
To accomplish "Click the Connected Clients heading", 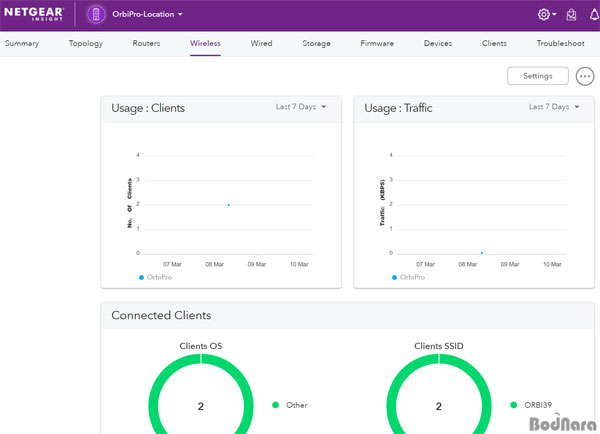I will pos(161,315).
